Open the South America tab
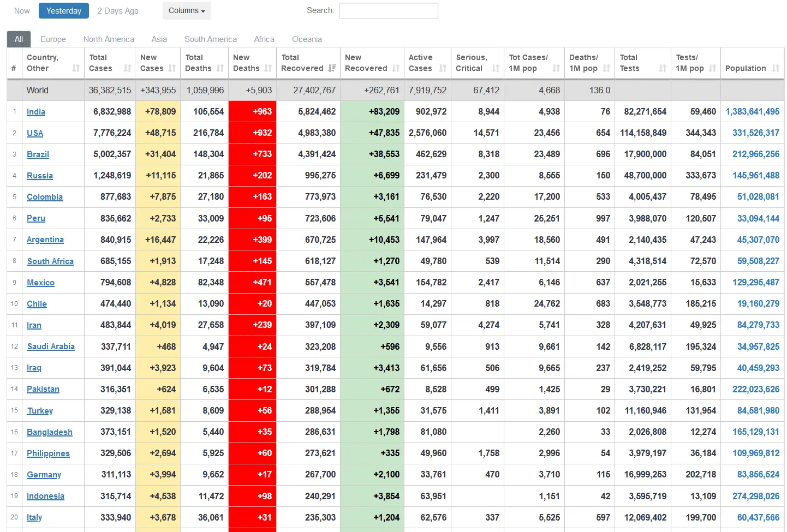 click(210, 39)
